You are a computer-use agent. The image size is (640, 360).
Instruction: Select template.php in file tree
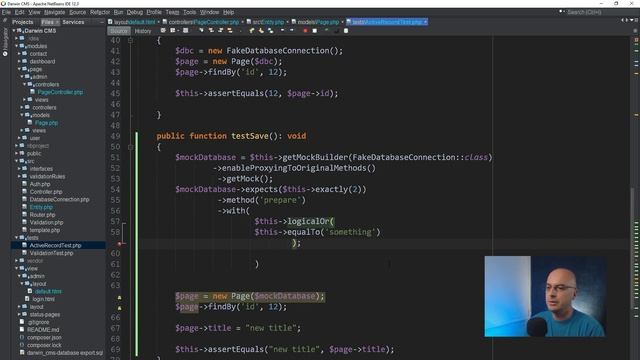(x=44, y=230)
